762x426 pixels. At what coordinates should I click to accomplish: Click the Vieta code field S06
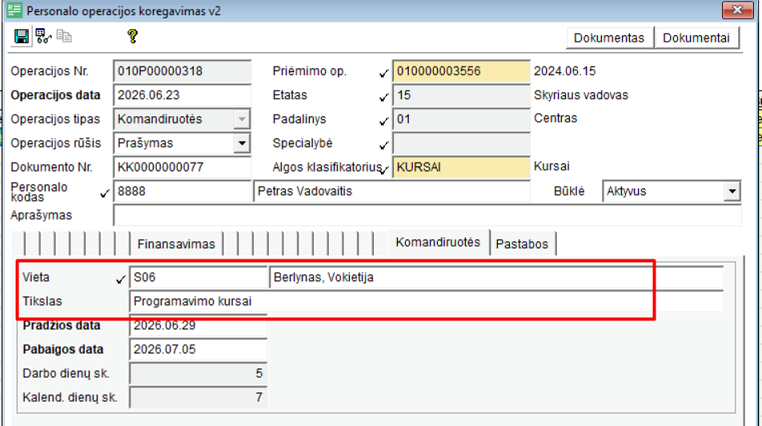[198, 277]
